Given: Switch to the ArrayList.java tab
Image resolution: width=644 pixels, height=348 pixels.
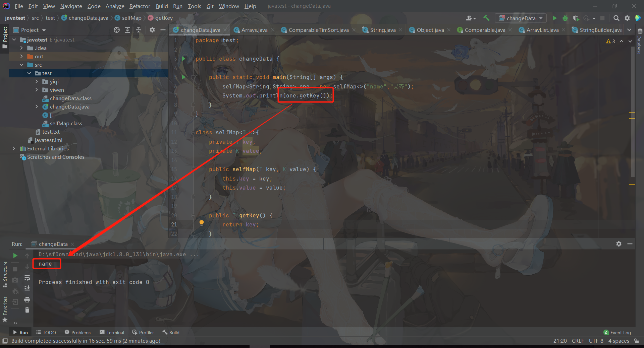Looking at the screenshot, I should pyautogui.click(x=542, y=30).
